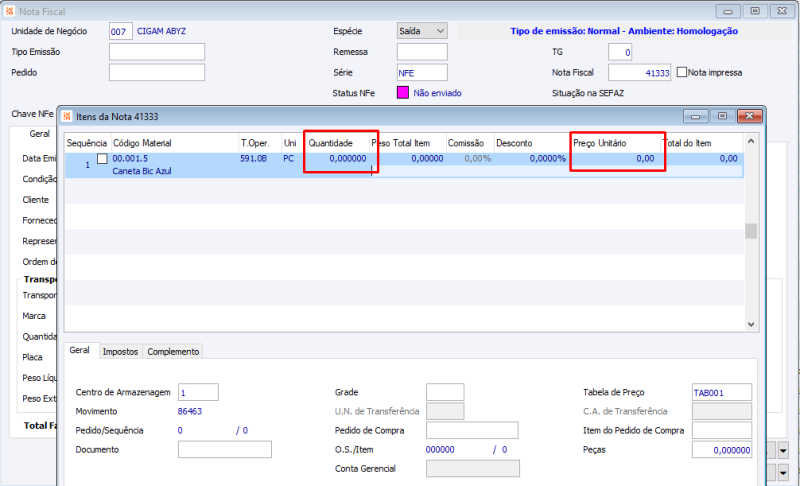Open the Espécie dropdown showing Saída

pos(422,31)
